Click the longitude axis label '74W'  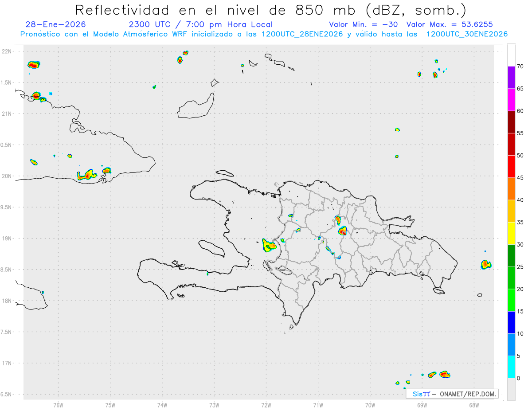pos(162,405)
